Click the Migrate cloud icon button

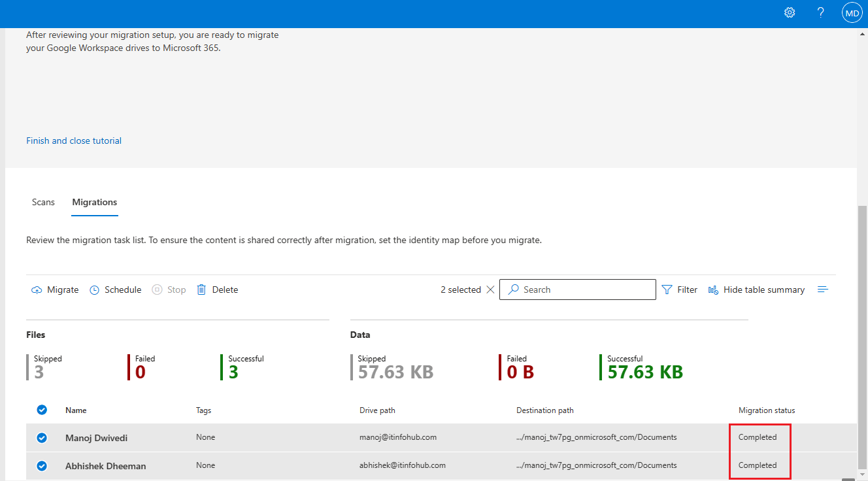55,290
